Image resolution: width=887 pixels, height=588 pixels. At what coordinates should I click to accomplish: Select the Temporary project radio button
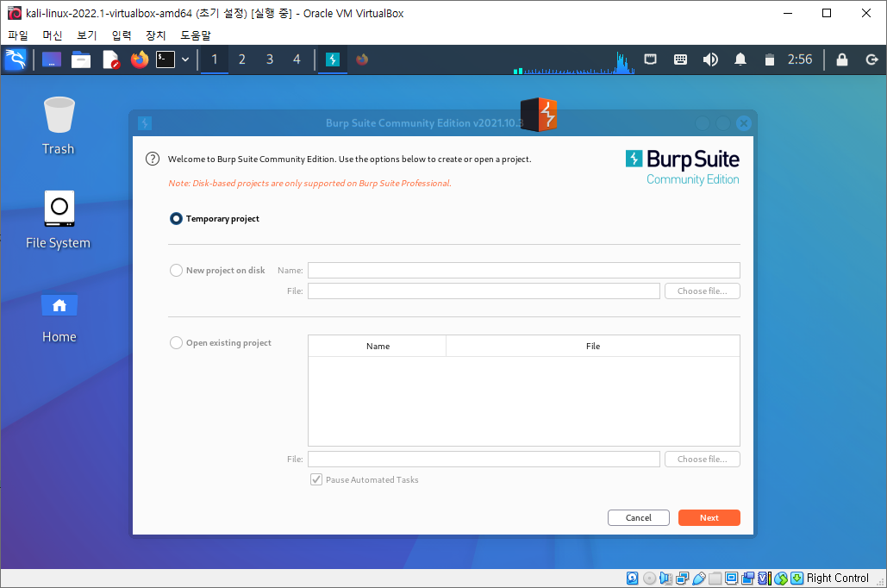176,218
